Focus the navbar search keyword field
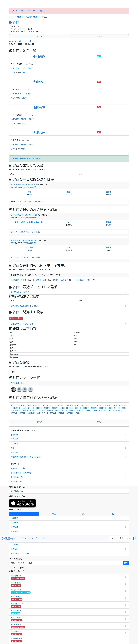 coord(121,538)
